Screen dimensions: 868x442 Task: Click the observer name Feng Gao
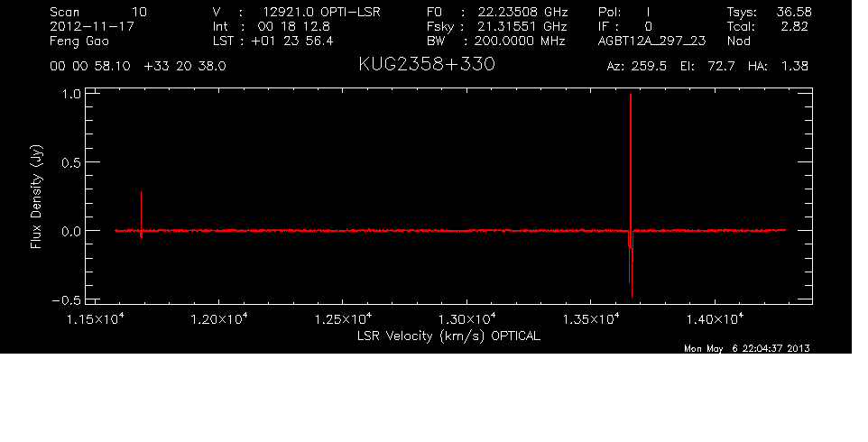coord(79,41)
